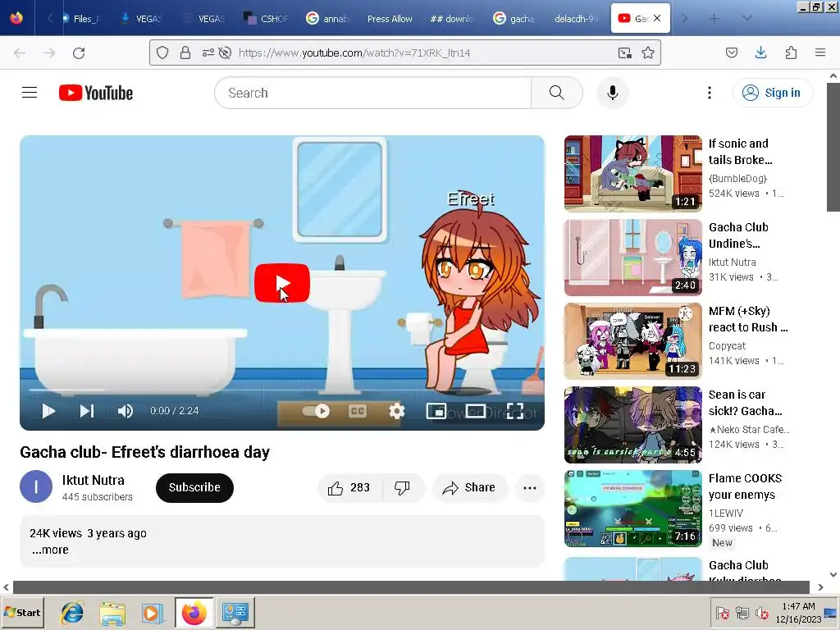Screen dimensions: 840x630
Task: Focus the YouTube search field
Action: click(373, 93)
